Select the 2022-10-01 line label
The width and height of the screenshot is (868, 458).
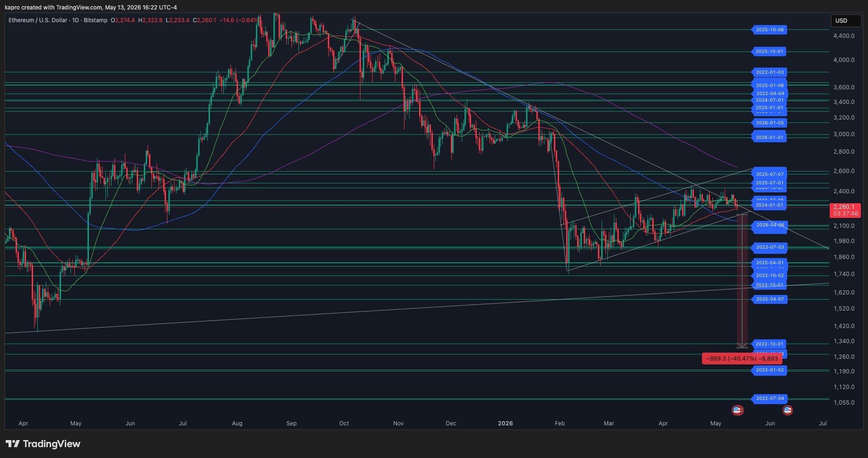pyautogui.click(x=769, y=344)
